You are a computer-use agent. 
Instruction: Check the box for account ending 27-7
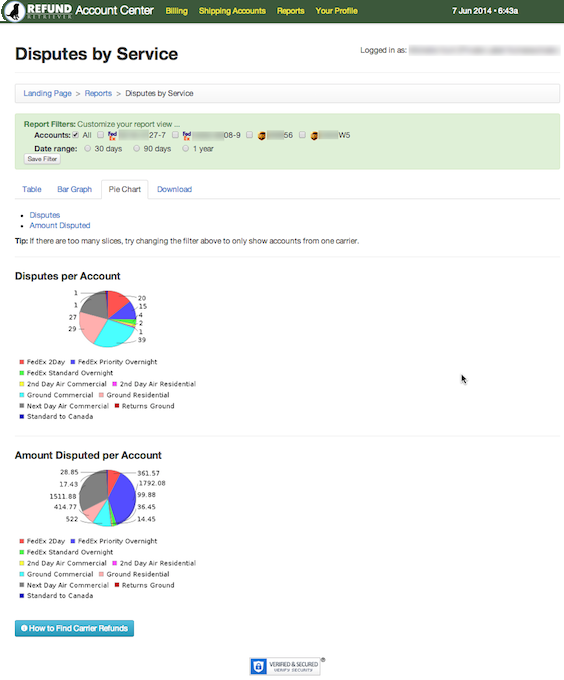[101, 135]
